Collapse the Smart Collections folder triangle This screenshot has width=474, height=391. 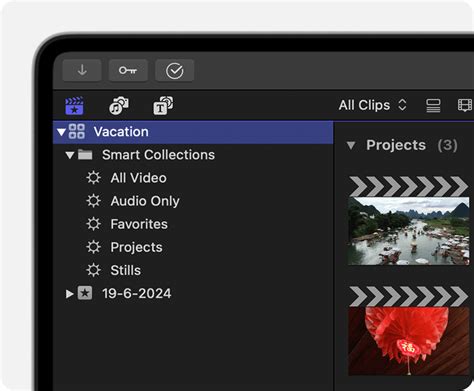pyautogui.click(x=70, y=155)
